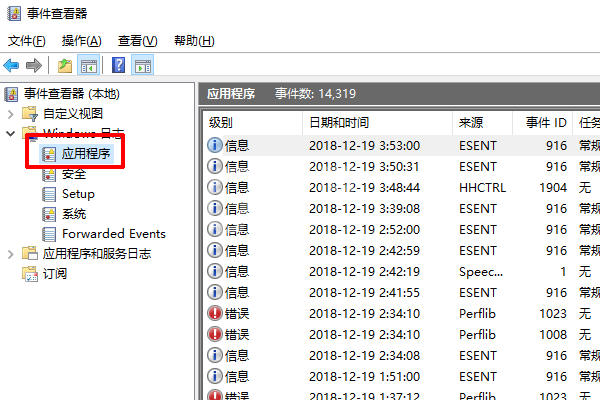Click info icon of 2:42:19 Speech event
The height and width of the screenshot is (400, 600).
point(215,271)
